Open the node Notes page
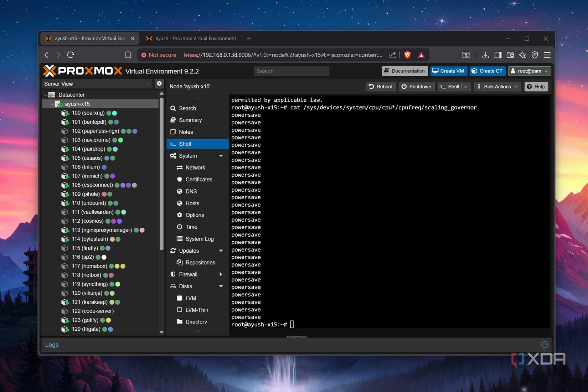This screenshot has height=392, width=588. 197,132
